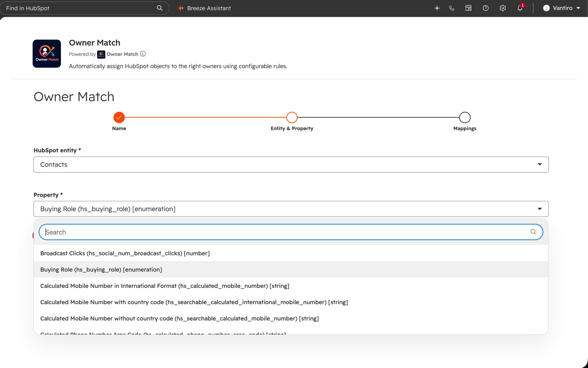Jump to the Mappings step

tap(465, 117)
